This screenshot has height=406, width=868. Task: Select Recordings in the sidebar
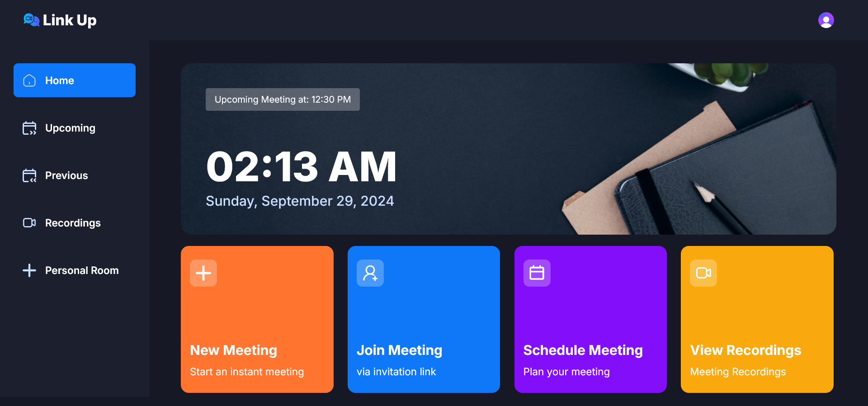tap(75, 223)
